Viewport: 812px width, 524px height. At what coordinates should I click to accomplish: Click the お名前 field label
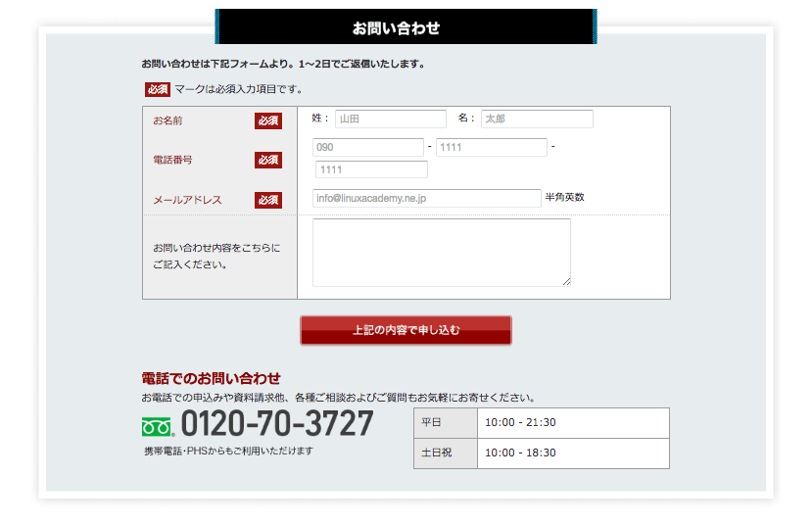(167, 120)
